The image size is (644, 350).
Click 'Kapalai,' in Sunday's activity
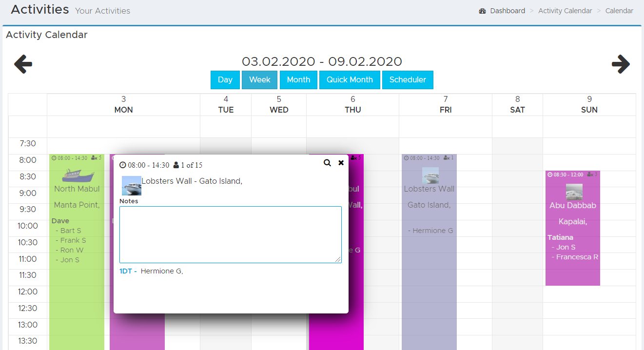point(573,221)
